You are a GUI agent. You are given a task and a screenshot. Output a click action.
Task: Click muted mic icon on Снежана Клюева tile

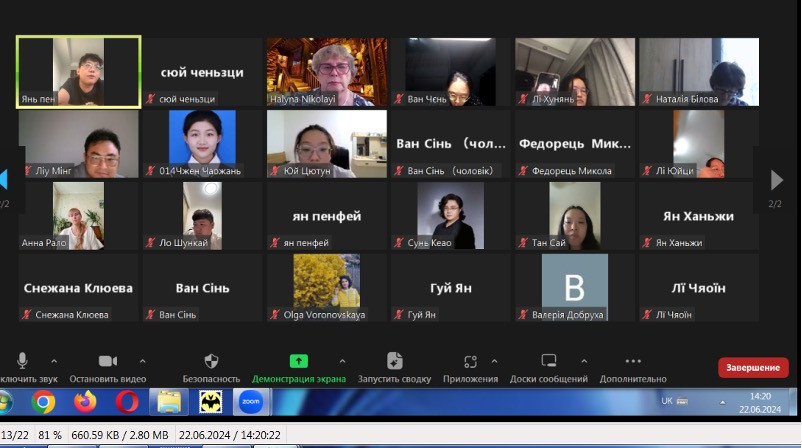pos(27,315)
